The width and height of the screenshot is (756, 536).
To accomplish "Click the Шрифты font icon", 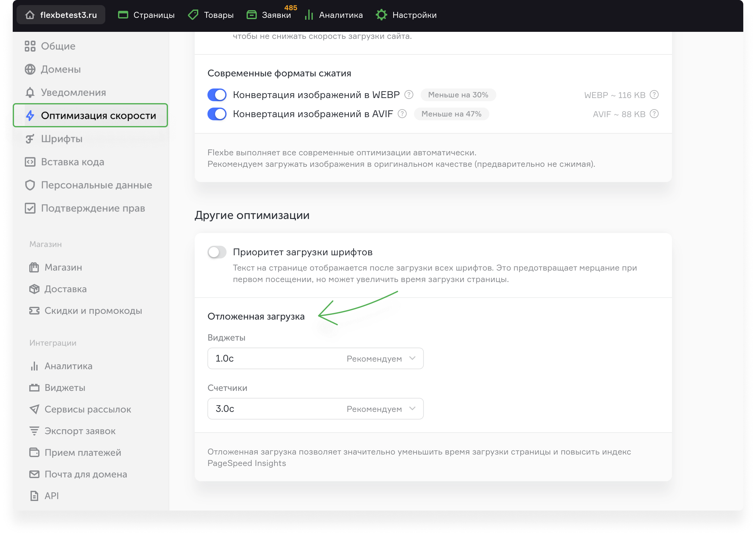I will click(x=30, y=139).
